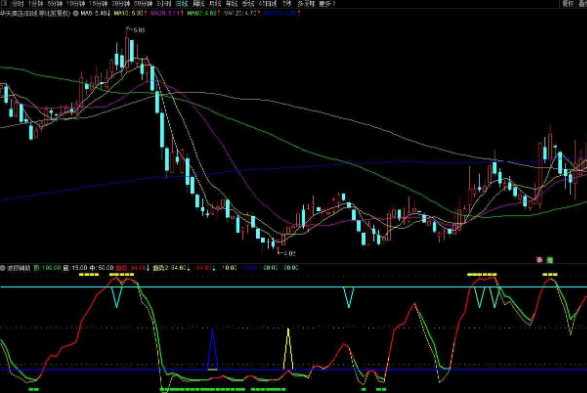Select the 1分钟 period tab
The image size is (587, 393).
(36, 4)
